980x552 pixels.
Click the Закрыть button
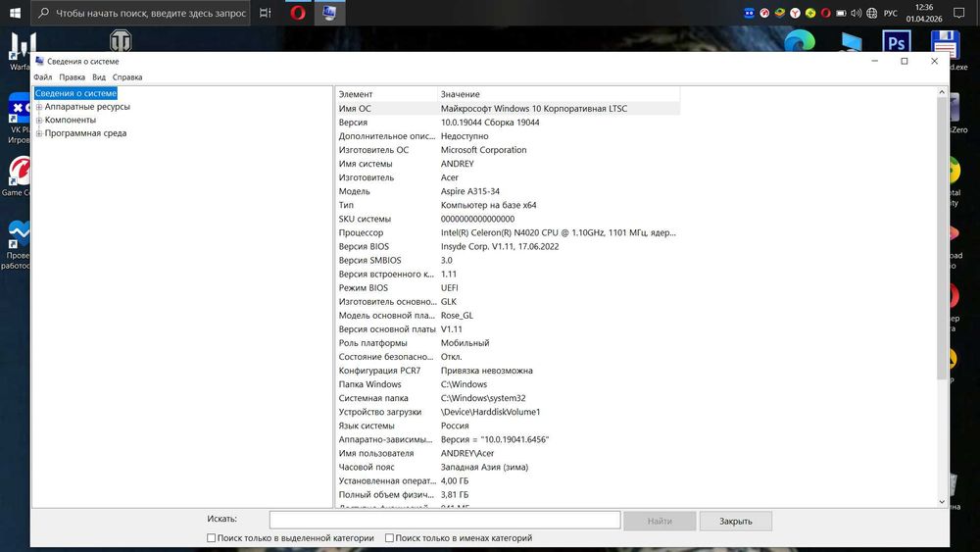[736, 521]
